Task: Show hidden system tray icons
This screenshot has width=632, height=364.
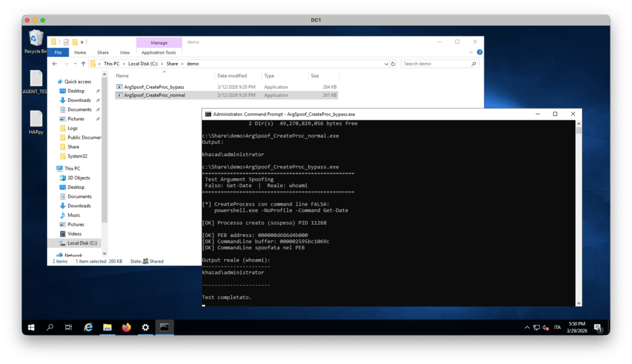Action: (x=526, y=328)
